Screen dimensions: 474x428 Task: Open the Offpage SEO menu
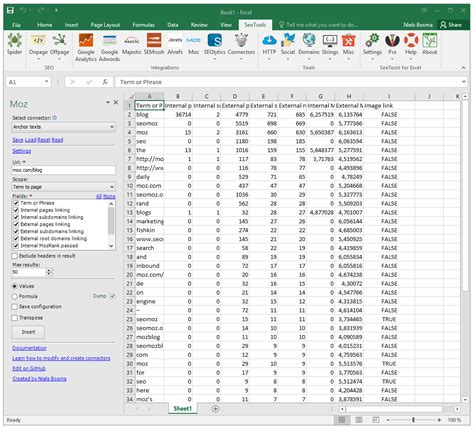point(59,47)
